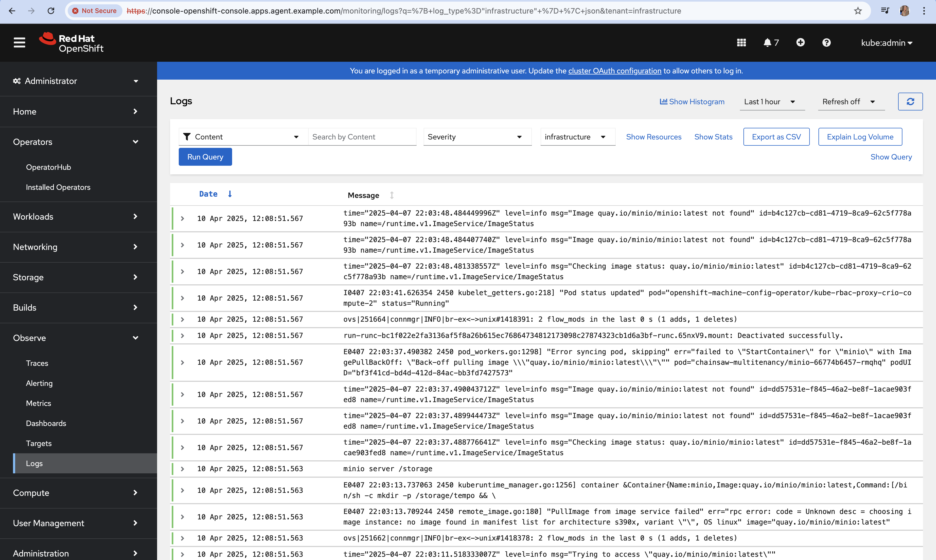Open the help question mark icon

click(x=826, y=43)
